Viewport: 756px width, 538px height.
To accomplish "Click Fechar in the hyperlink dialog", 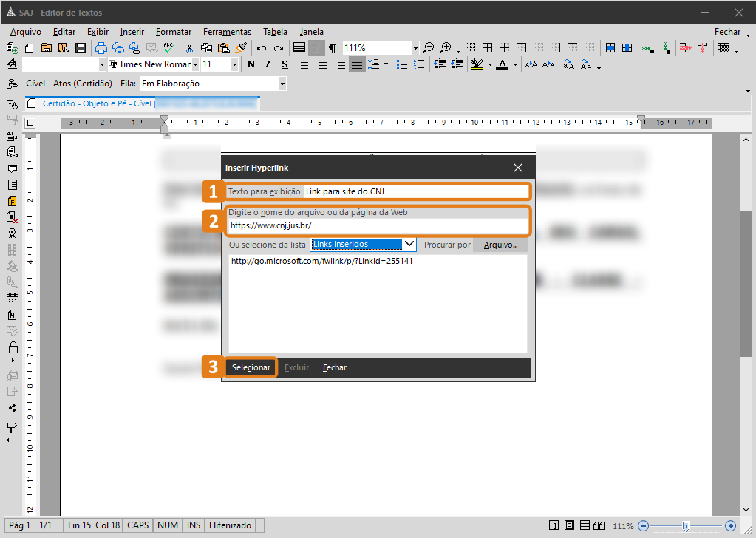I will point(335,367).
